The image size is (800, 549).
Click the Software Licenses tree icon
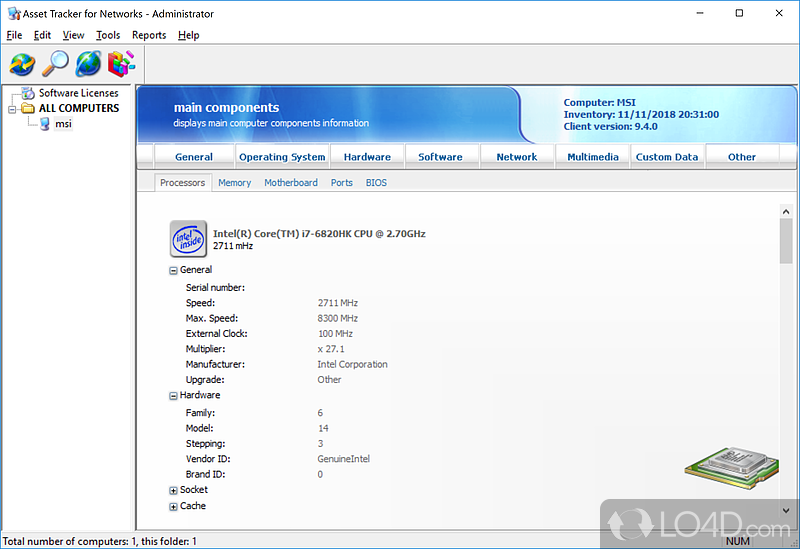tap(28, 93)
